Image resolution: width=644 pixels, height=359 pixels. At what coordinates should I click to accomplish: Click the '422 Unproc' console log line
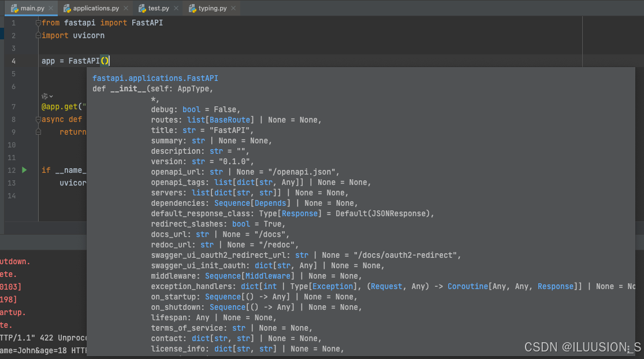coord(43,338)
